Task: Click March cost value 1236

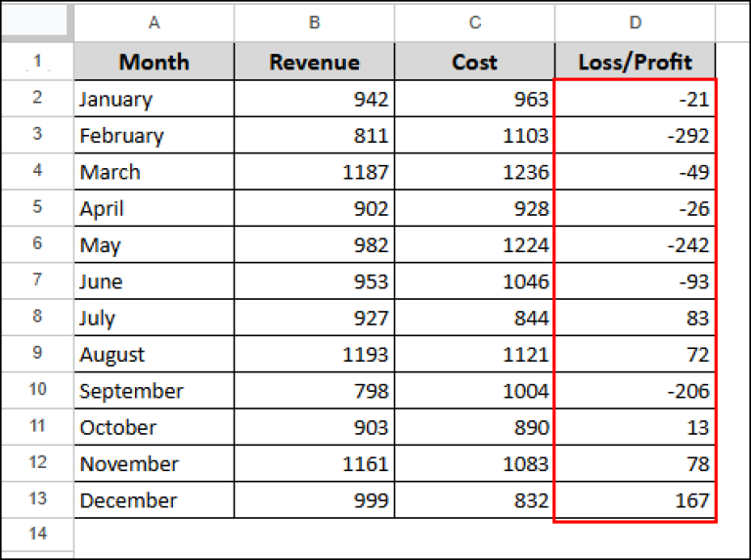Action: [x=474, y=172]
